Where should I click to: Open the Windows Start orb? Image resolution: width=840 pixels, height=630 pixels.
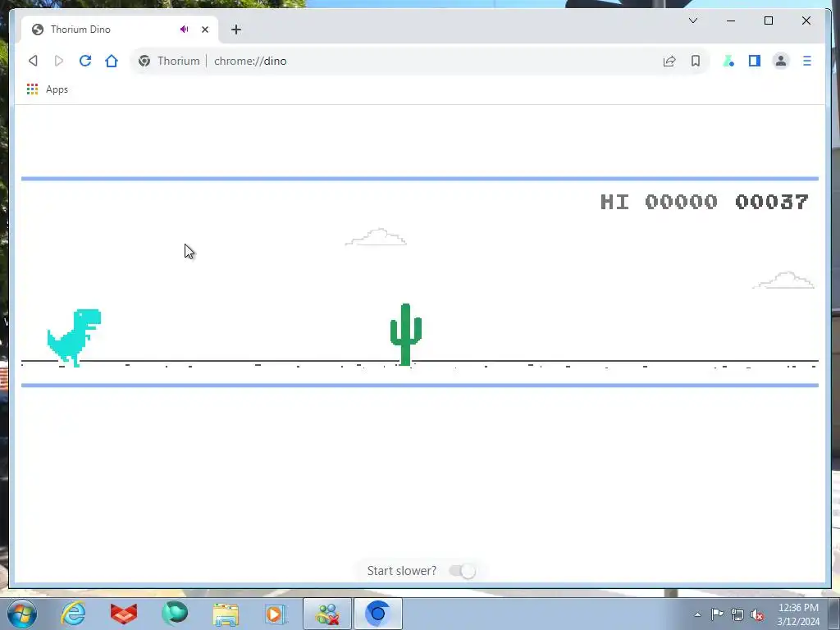[x=22, y=614]
